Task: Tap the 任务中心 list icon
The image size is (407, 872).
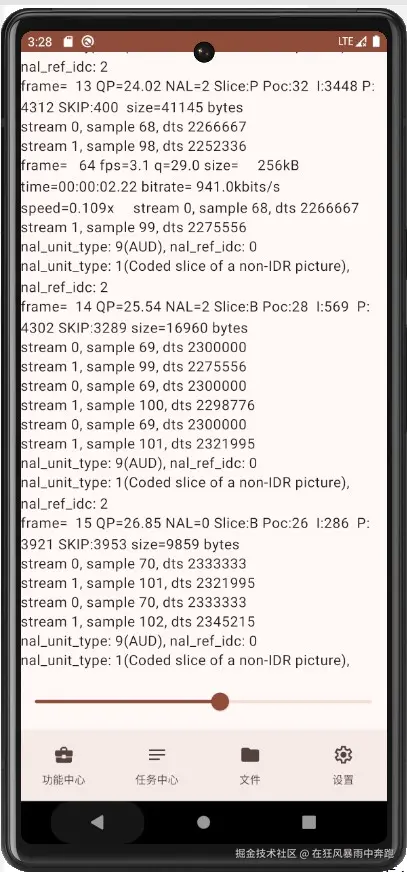Action: coord(157,755)
